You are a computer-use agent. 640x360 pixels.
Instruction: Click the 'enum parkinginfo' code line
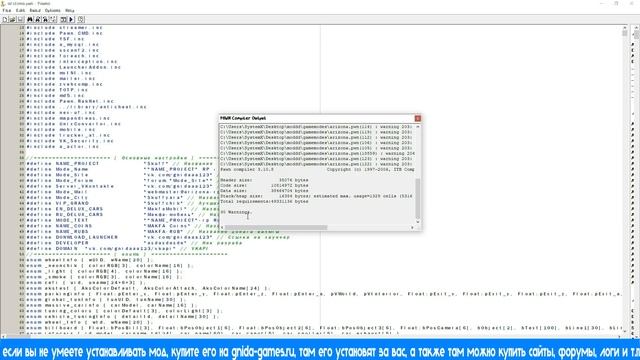324,294
